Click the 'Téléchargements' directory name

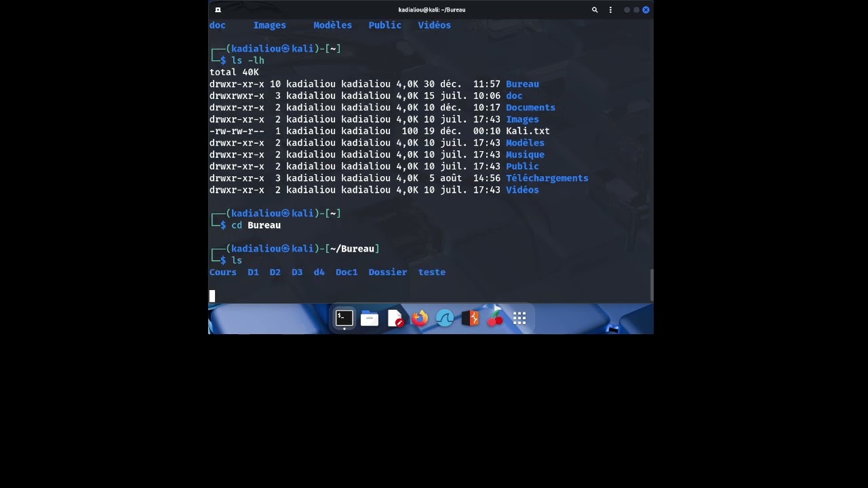[547, 178]
